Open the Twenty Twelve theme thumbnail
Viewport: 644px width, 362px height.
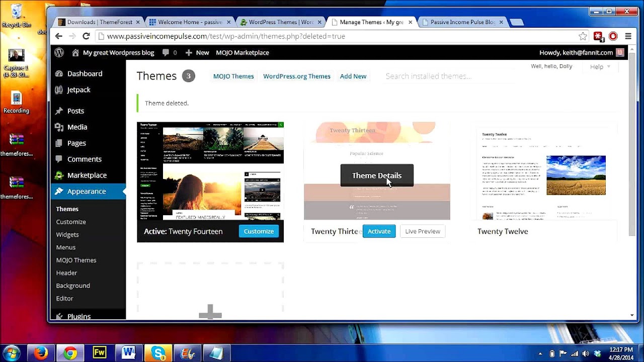(x=543, y=171)
